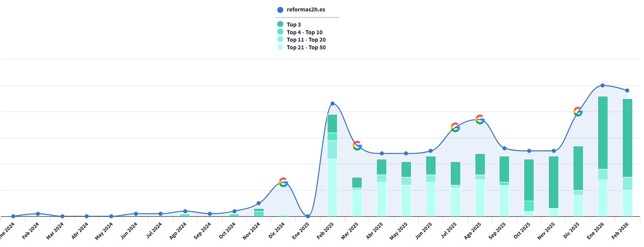This screenshot has height=247, width=644.
Task: Select the Feb 2026 line data point
Action: [x=627, y=90]
